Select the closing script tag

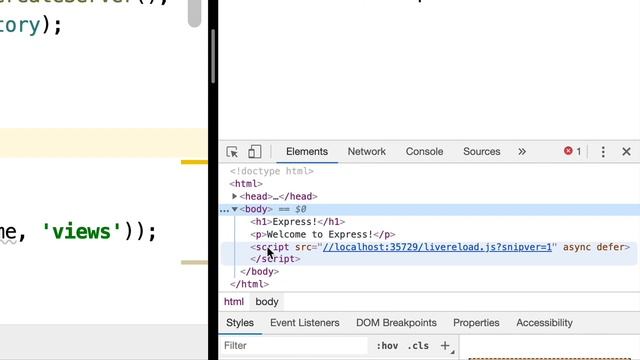tap(275, 259)
